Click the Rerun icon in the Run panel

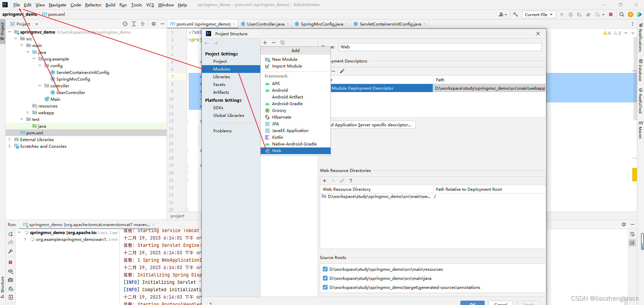pos(10,234)
